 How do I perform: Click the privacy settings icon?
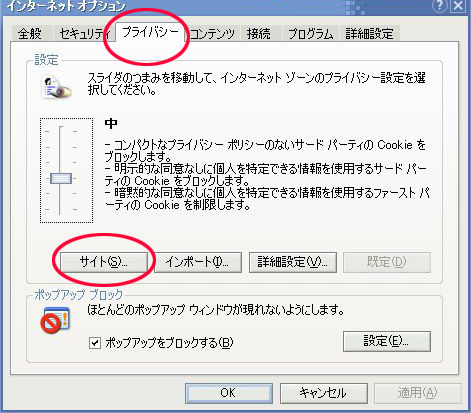click(x=56, y=87)
